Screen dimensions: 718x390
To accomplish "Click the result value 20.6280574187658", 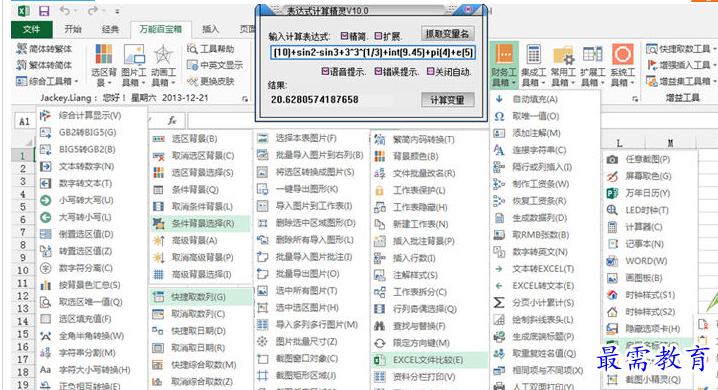I will tap(315, 99).
